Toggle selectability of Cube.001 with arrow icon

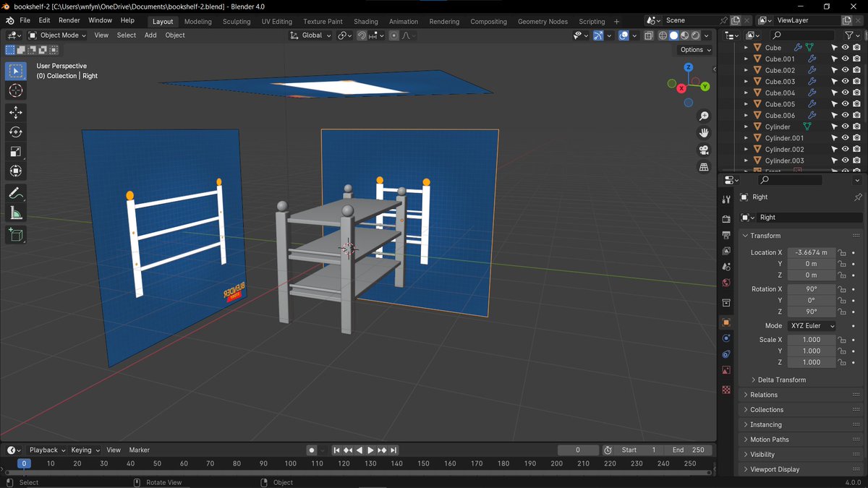(x=833, y=59)
